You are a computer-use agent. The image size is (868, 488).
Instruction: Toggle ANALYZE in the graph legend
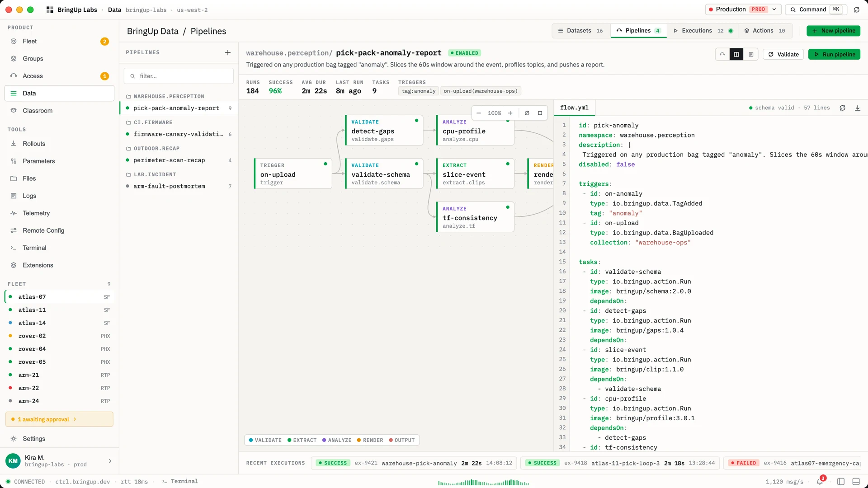[x=337, y=440]
